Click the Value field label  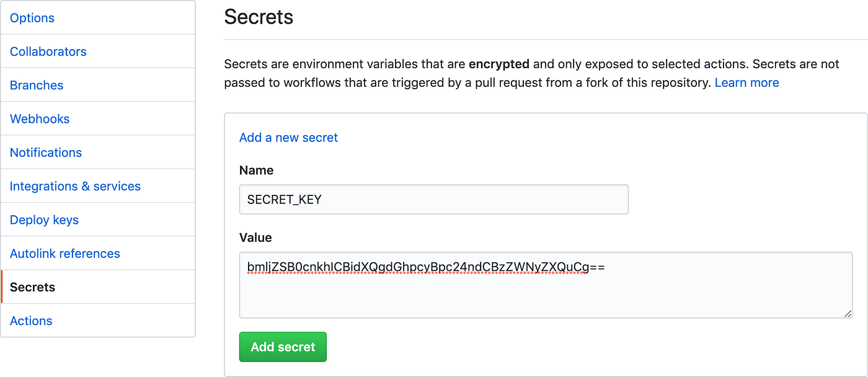click(x=255, y=237)
